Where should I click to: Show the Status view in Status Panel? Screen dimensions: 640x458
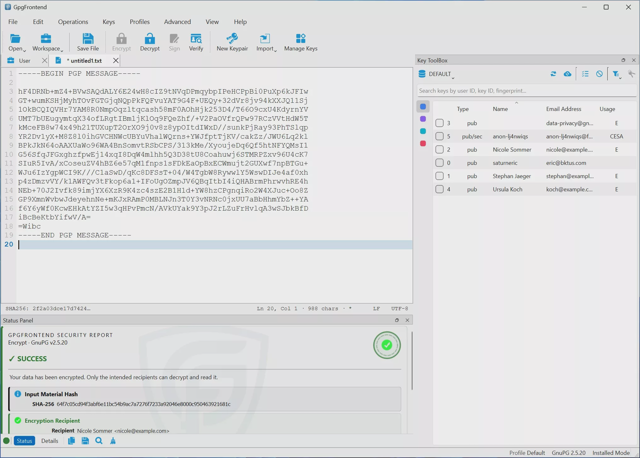(24, 441)
